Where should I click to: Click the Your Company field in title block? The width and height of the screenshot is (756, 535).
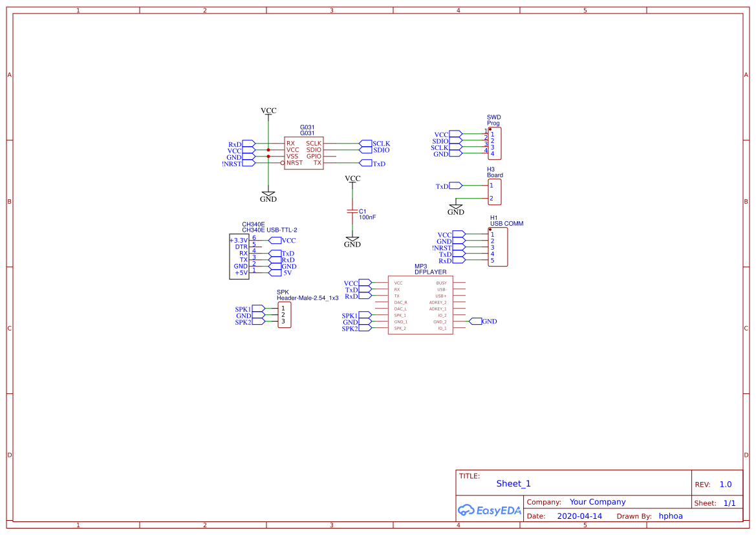tap(597, 501)
